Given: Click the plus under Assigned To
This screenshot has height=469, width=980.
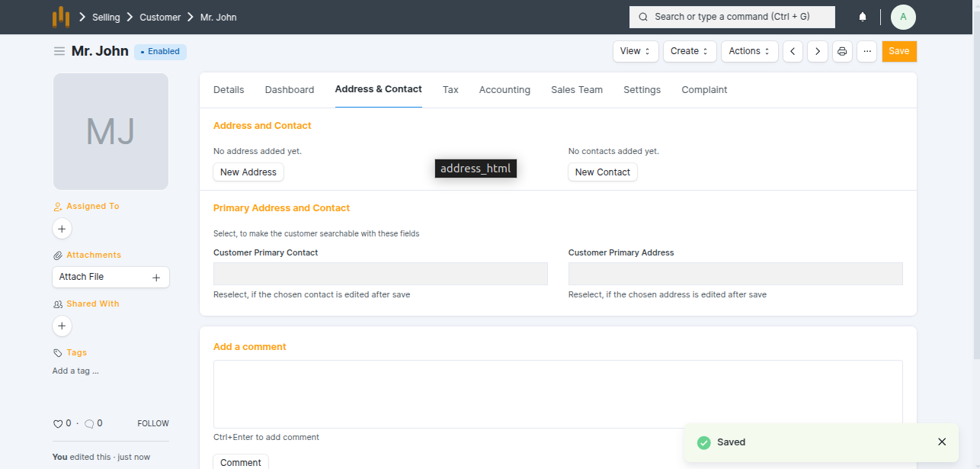Looking at the screenshot, I should [62, 228].
